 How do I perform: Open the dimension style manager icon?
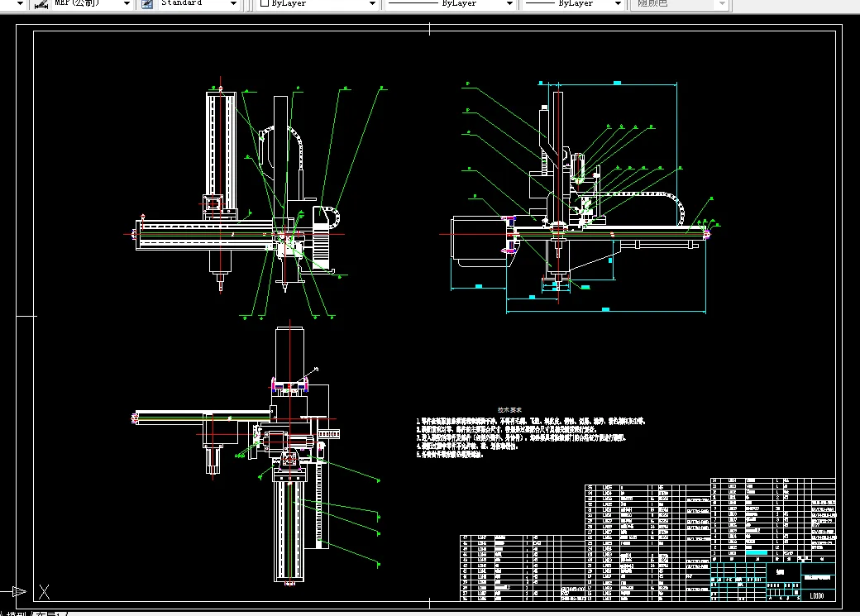[x=41, y=3]
